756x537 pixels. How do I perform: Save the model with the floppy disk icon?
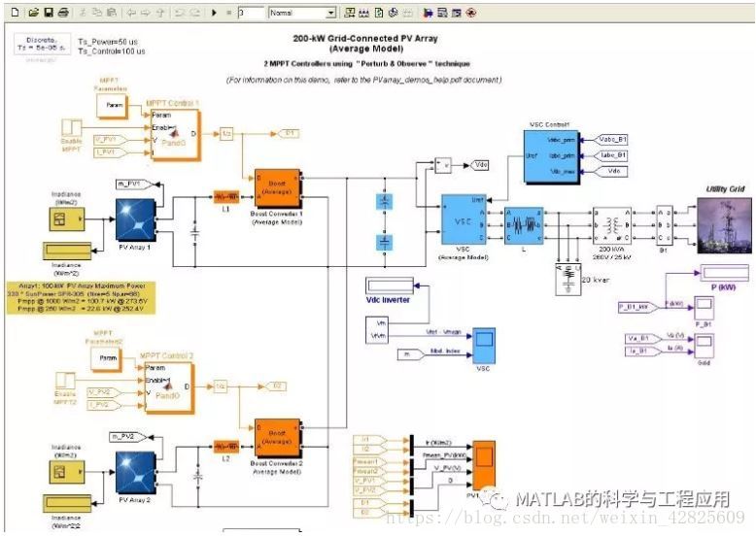click(49, 13)
